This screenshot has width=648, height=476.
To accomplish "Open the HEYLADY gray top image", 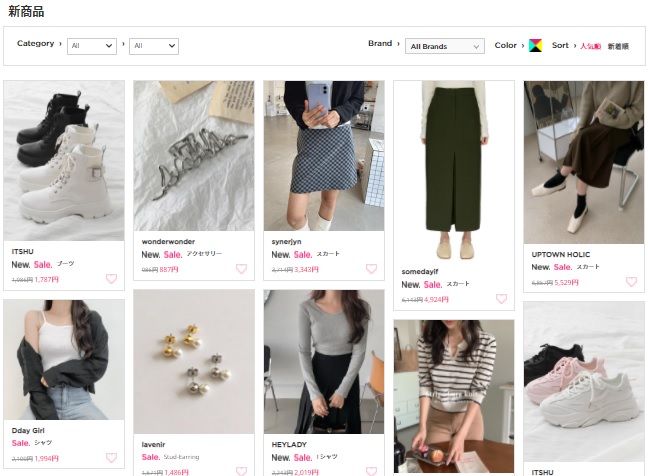I will 324,362.
